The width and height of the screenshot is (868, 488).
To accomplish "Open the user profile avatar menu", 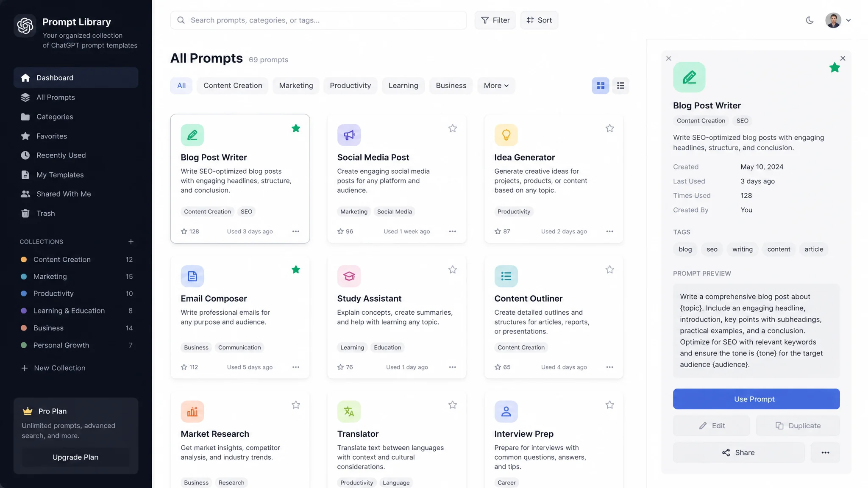I will tap(833, 20).
